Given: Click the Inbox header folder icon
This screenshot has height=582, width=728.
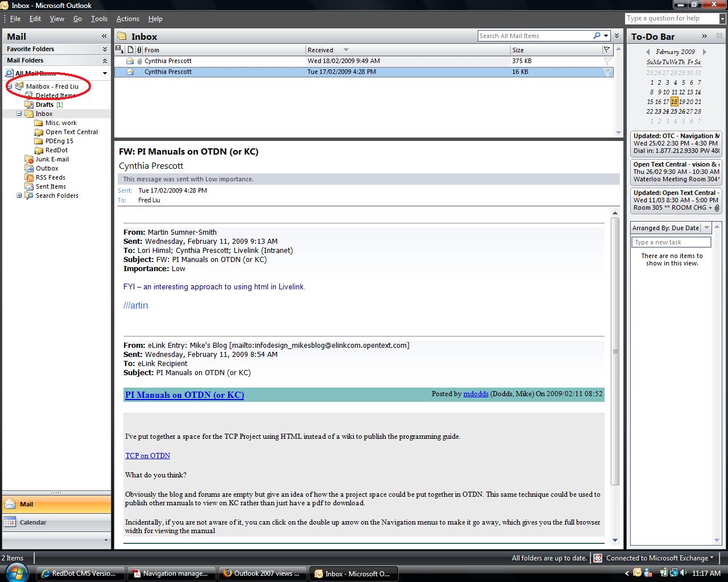Looking at the screenshot, I should pyautogui.click(x=122, y=36).
